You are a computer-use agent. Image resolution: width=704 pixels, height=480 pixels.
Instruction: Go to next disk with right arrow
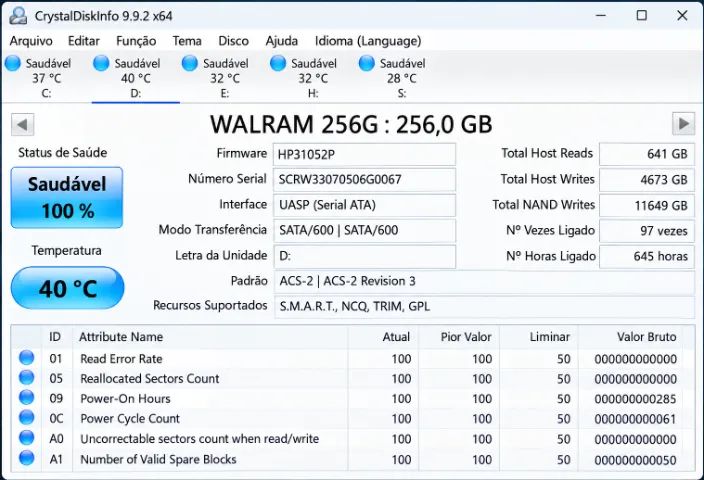click(x=683, y=123)
